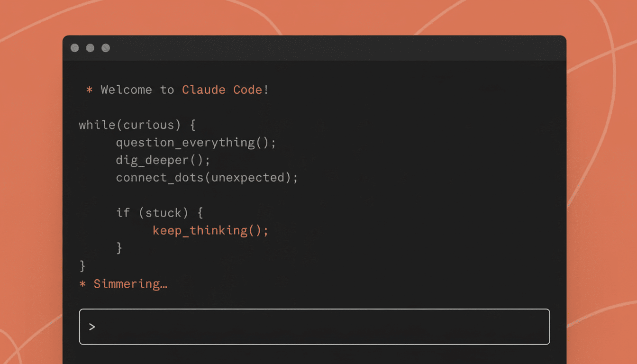Viewport: 637px width, 364px height.
Task: Select the Claude Code orange wordmark
Action: pyautogui.click(x=223, y=90)
